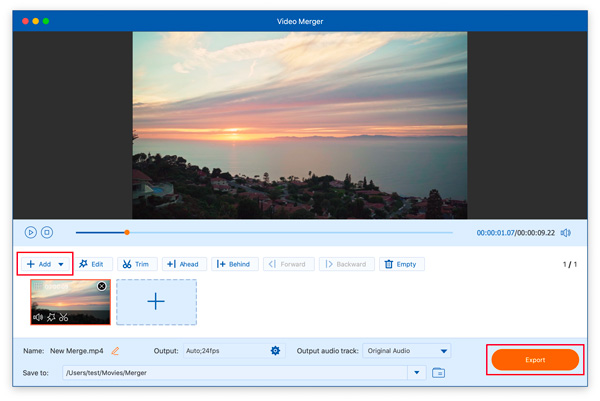
Task: Open the Trim scissors tool
Action: (x=137, y=264)
